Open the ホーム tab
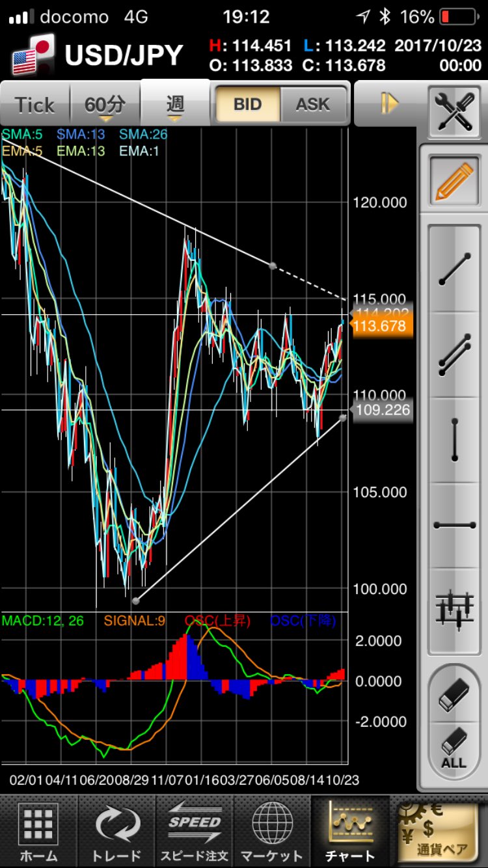This screenshot has width=488, height=868. [38, 831]
